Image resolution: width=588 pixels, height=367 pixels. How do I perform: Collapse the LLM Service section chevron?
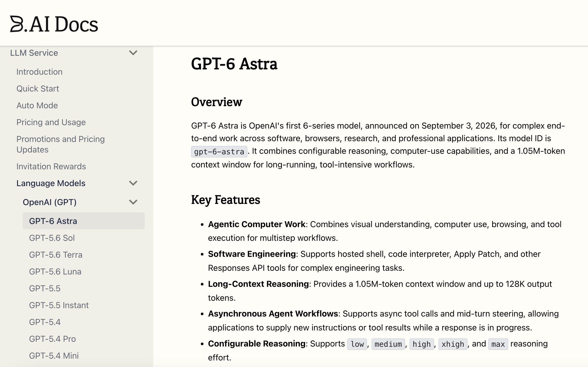133,53
